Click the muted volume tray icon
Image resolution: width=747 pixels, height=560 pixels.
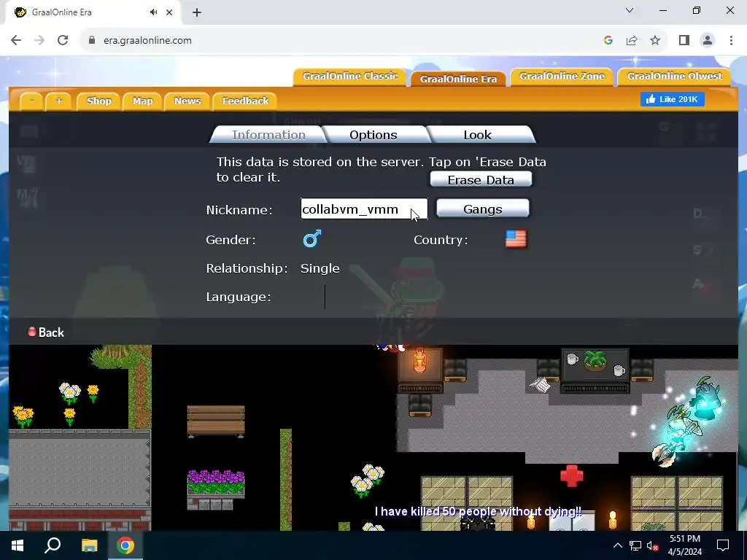pyautogui.click(x=652, y=545)
